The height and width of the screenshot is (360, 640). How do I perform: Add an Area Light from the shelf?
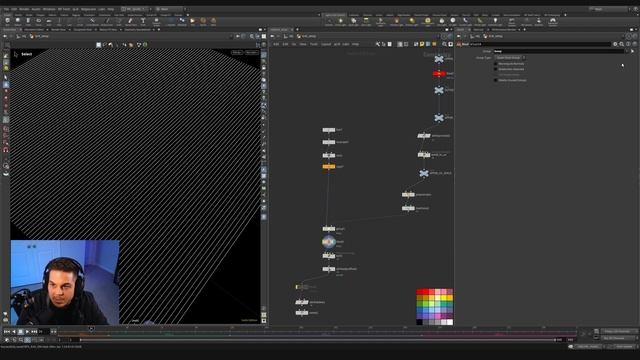pos(366,21)
